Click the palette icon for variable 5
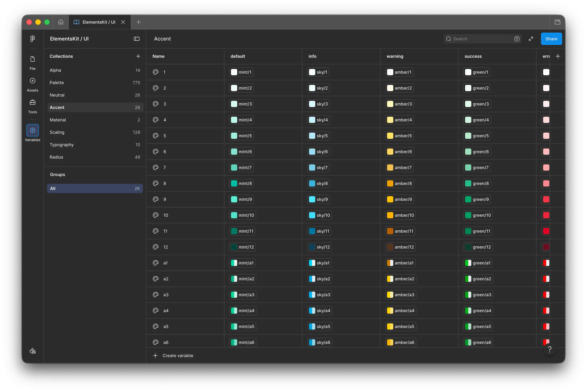The width and height of the screenshot is (587, 392). click(x=156, y=136)
